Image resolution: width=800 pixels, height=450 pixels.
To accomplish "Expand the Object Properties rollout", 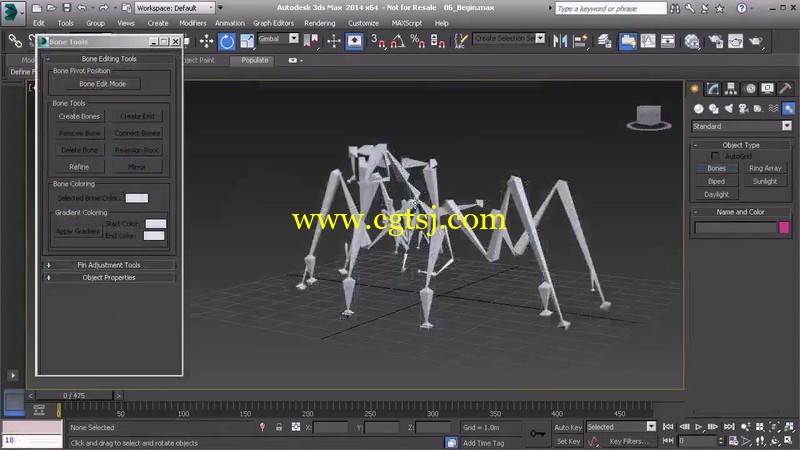I will (109, 278).
